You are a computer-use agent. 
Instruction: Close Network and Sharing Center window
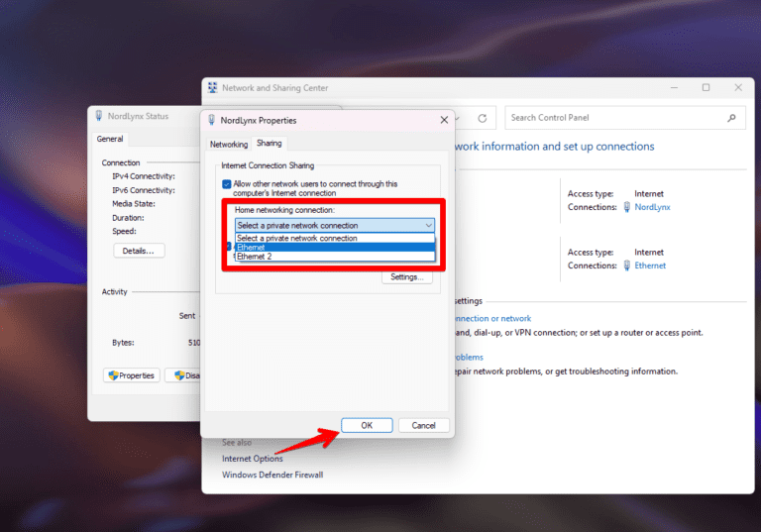tap(738, 88)
